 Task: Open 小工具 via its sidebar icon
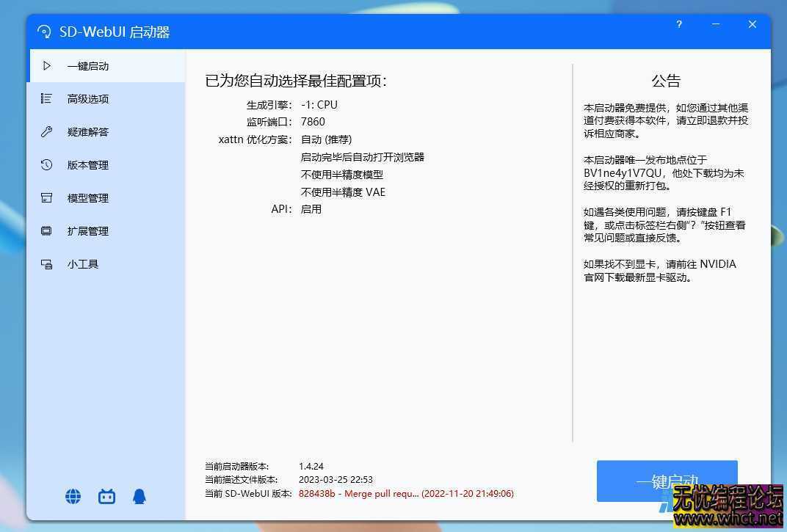(46, 264)
